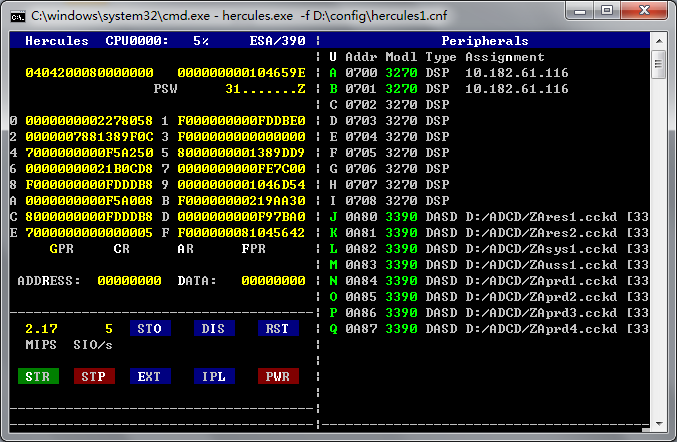
Task: Click the vertical scrollbar thumb
Action: click(659, 64)
